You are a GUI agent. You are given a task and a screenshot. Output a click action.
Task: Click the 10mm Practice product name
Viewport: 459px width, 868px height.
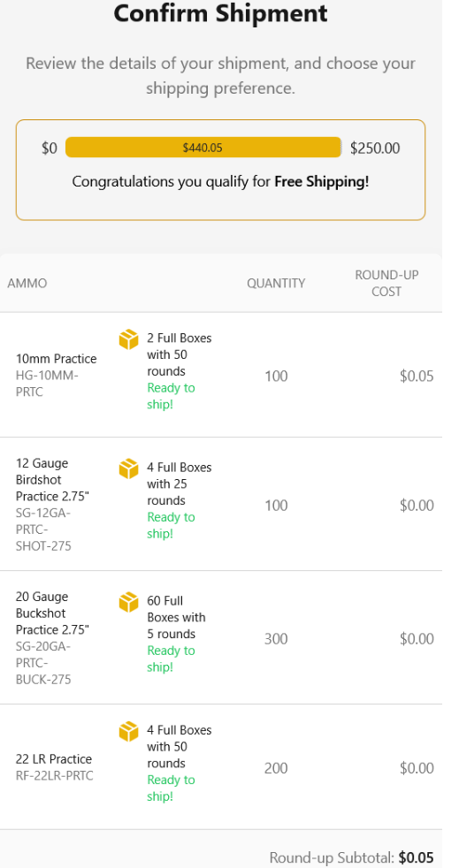pyautogui.click(x=56, y=359)
